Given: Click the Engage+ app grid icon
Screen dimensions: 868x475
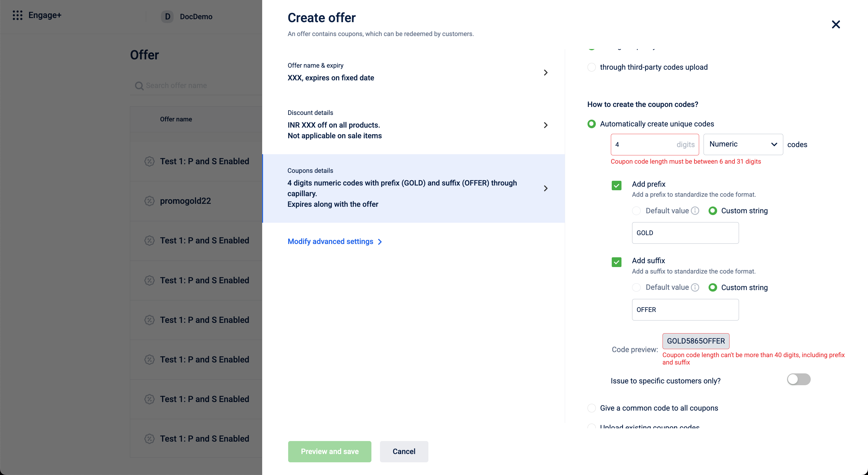Looking at the screenshot, I should coord(17,15).
